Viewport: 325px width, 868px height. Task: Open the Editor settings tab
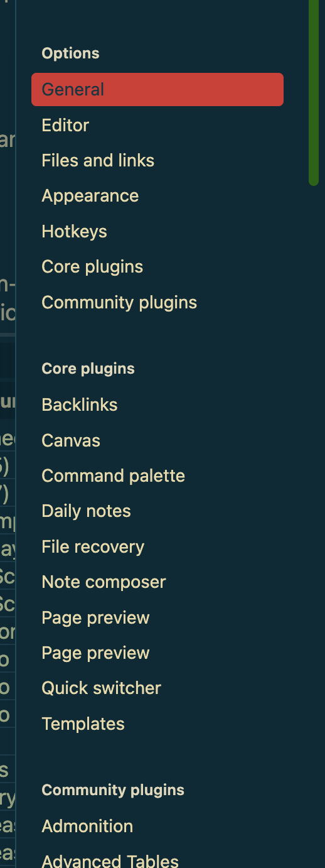coord(157,125)
